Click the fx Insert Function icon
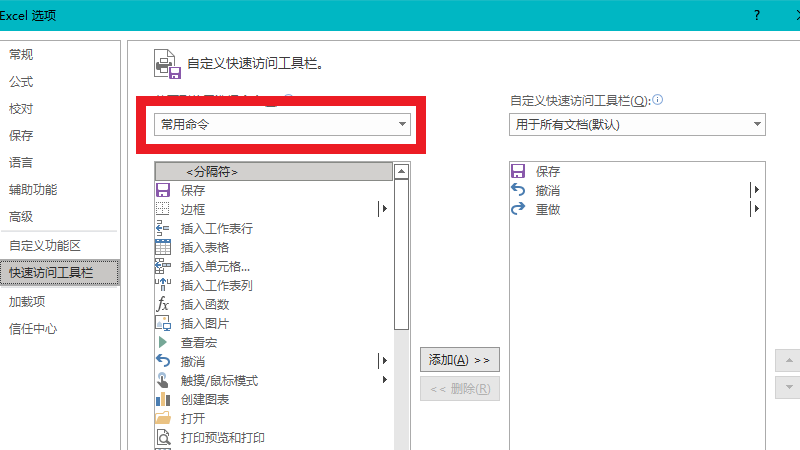 click(163, 304)
